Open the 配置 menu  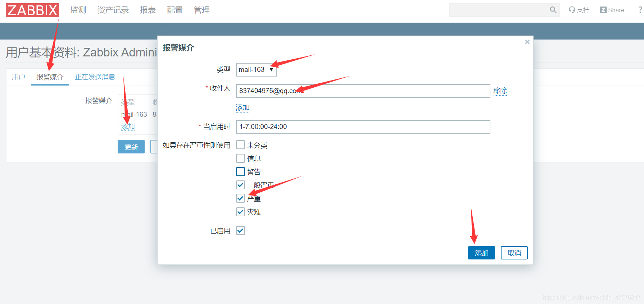click(x=175, y=10)
